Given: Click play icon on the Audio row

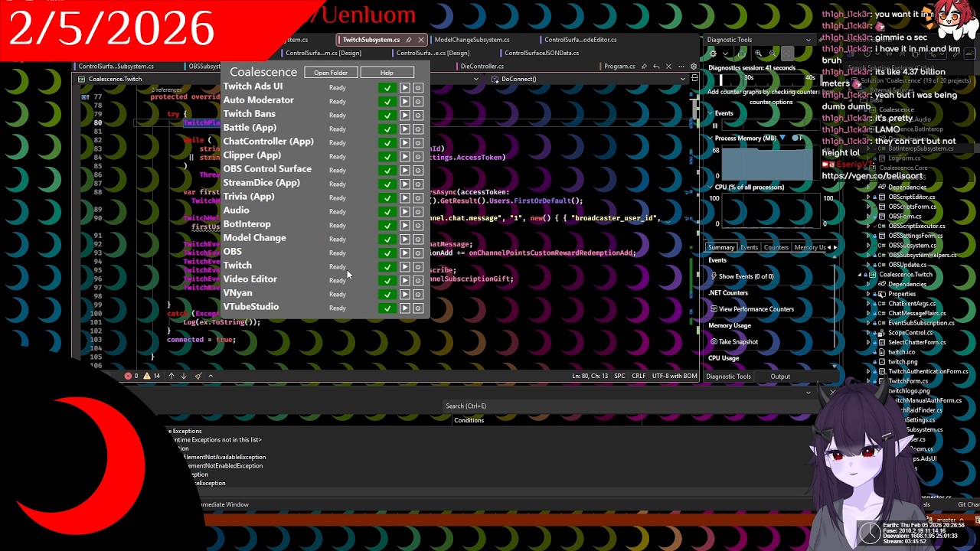Looking at the screenshot, I should click(405, 212).
